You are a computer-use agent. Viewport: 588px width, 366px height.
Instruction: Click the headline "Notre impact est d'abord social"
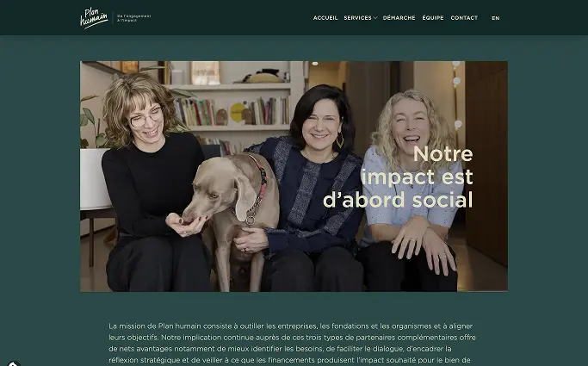[398, 177]
